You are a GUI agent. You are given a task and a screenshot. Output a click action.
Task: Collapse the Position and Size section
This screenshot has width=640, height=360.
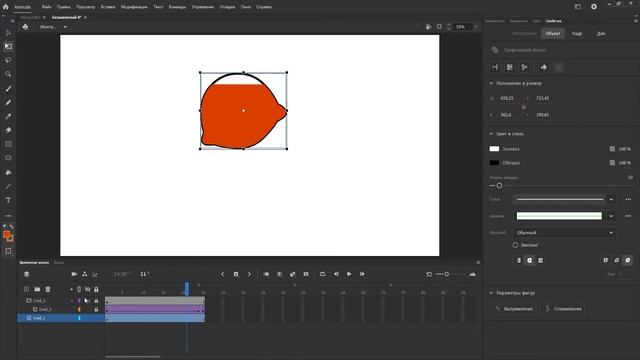click(x=491, y=83)
